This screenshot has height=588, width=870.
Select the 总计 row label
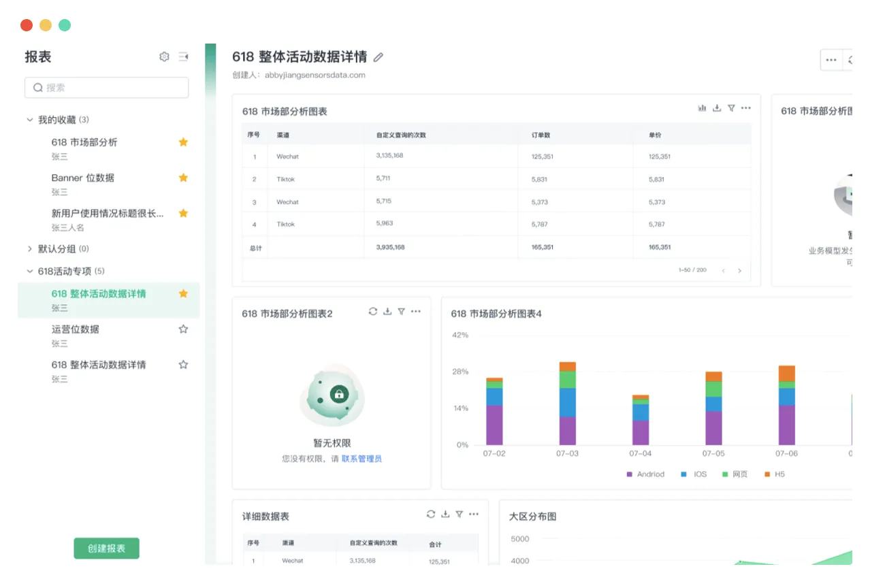[x=255, y=248]
